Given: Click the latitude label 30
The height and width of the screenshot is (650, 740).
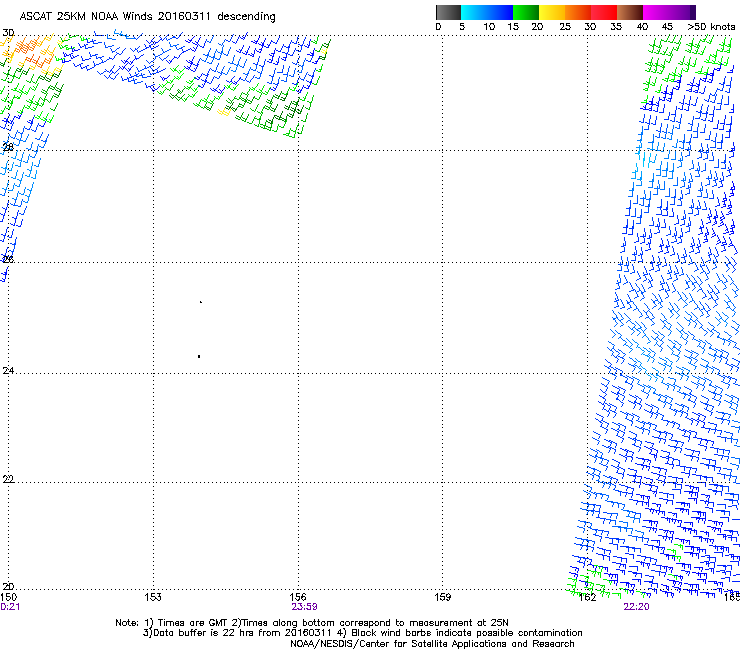Looking at the screenshot, I should 8,33.
